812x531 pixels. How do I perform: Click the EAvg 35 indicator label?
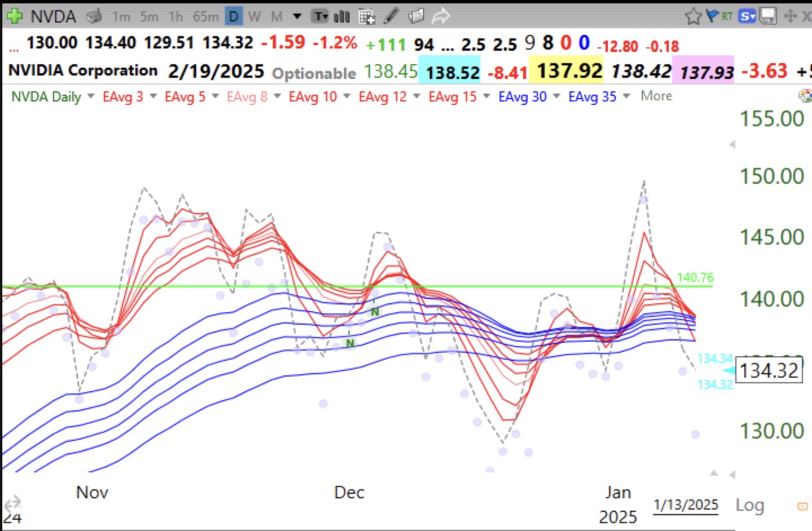point(592,97)
